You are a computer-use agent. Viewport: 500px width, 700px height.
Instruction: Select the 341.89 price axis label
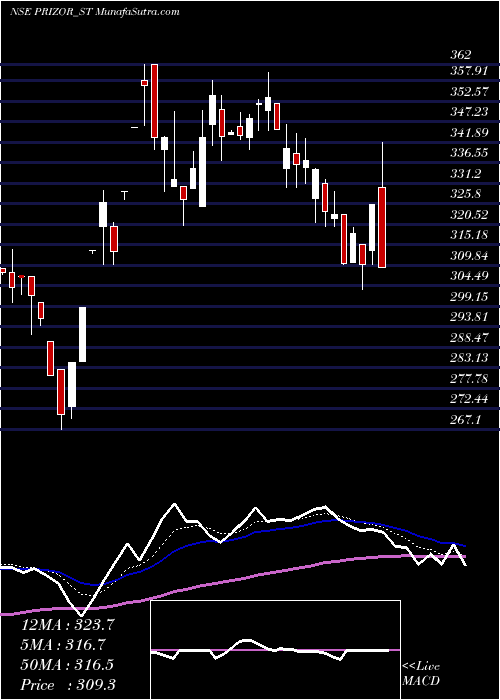coord(469,133)
